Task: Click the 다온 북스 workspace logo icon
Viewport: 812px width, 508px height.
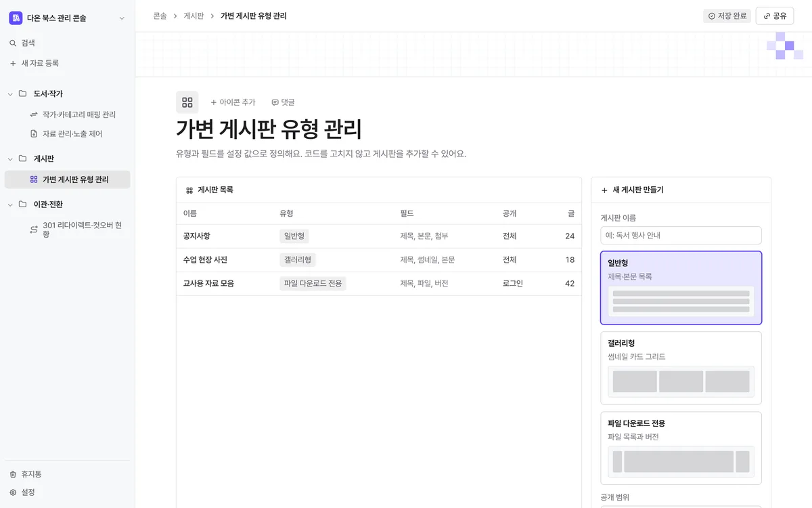Action: (16, 18)
